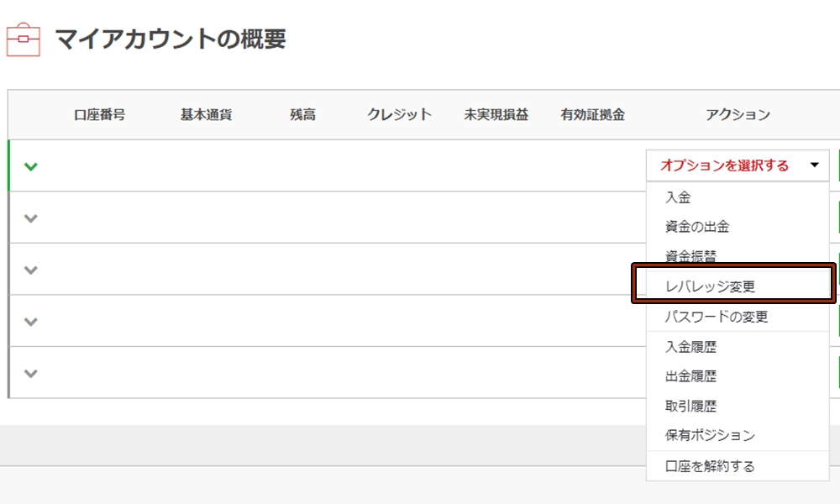
Task: Expand the third account row chevron
Action: 31,270
